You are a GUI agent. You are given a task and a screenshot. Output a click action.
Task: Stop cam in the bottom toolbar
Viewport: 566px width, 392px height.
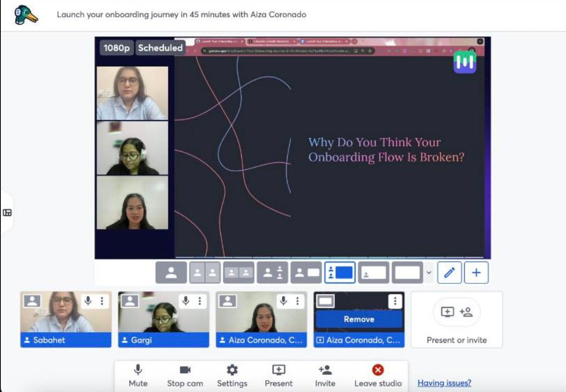coord(185,376)
